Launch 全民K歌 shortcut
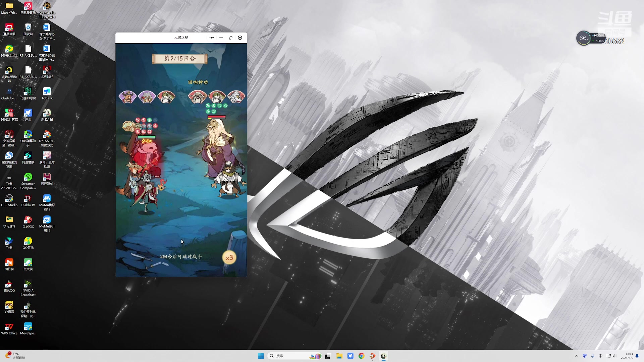 (x=28, y=222)
